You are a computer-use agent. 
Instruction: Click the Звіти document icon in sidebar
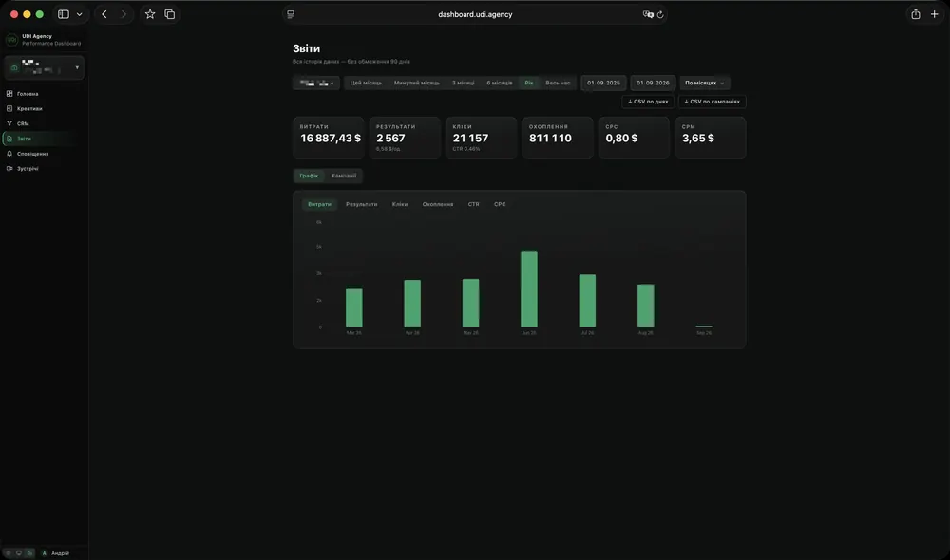point(9,139)
